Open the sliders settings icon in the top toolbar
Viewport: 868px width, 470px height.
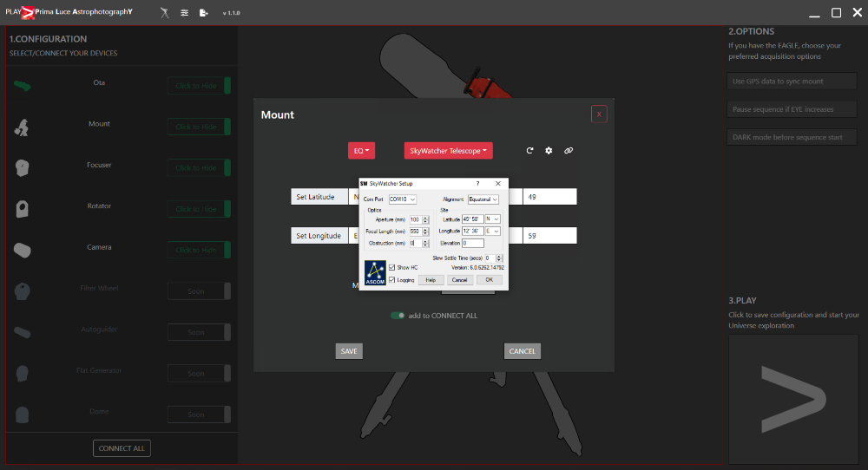pyautogui.click(x=184, y=13)
